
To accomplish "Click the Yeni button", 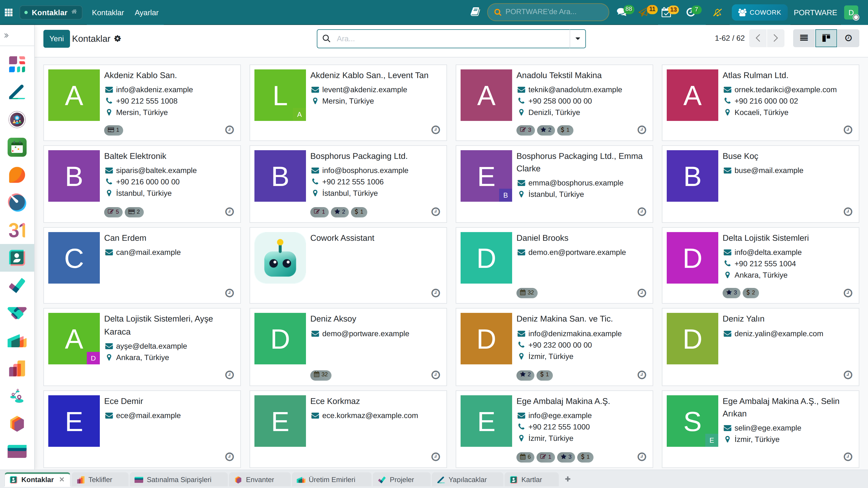I will coord(57,39).
